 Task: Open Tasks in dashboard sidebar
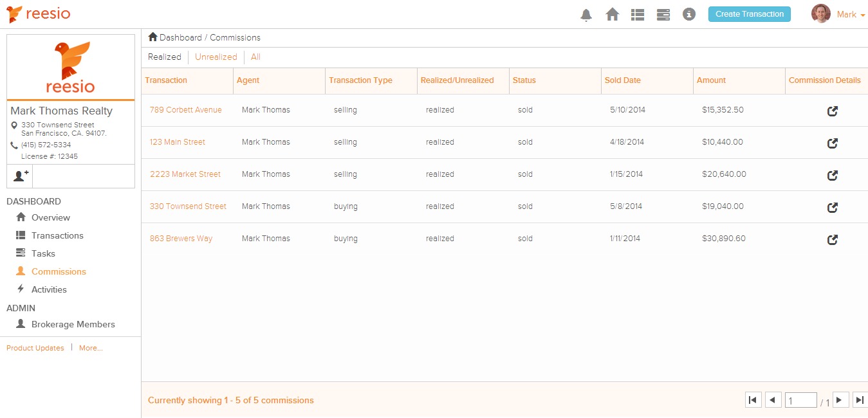point(43,253)
